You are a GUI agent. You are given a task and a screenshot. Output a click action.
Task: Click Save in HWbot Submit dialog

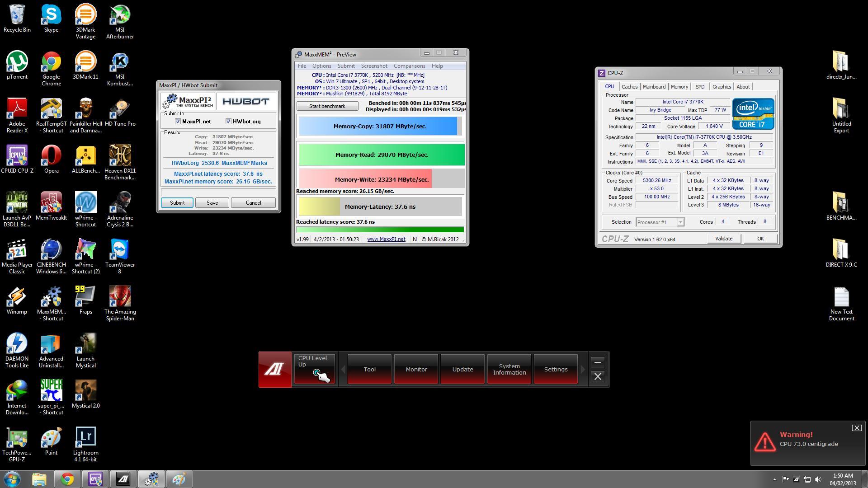[x=212, y=203]
